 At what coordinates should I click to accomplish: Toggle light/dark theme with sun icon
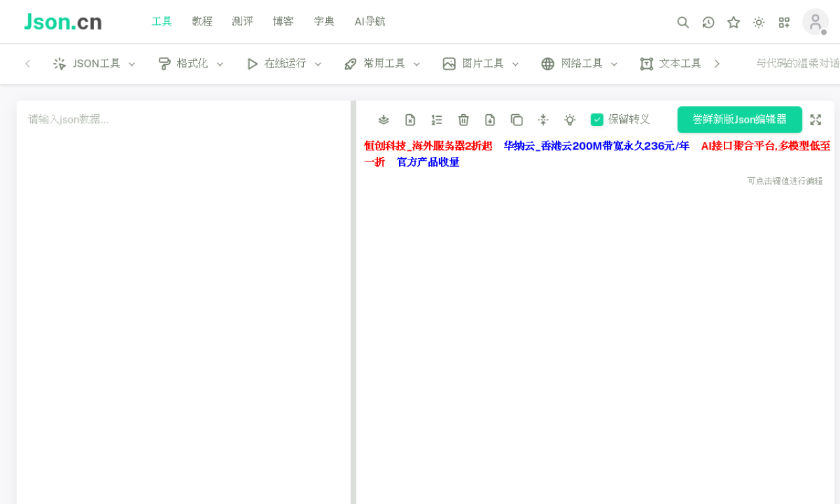(x=759, y=22)
